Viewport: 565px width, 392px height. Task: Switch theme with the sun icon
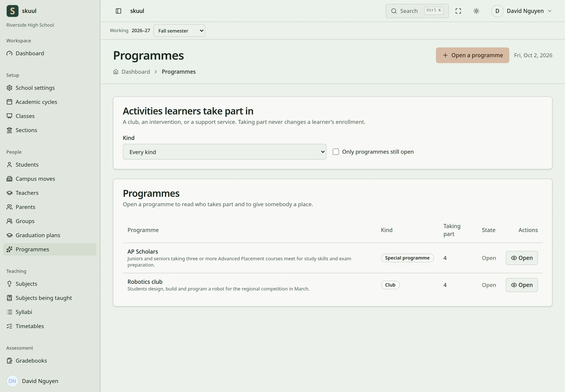click(476, 11)
